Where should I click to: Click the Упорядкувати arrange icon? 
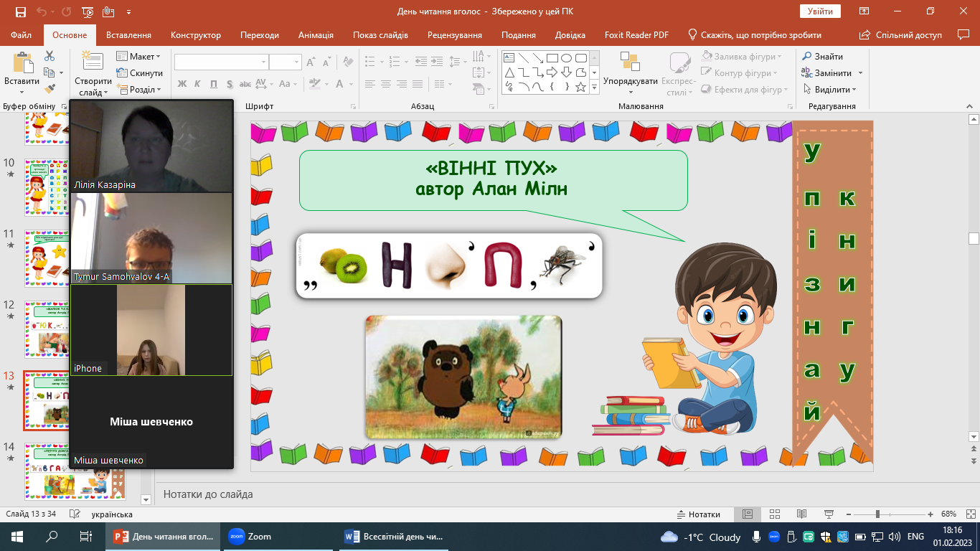point(630,62)
